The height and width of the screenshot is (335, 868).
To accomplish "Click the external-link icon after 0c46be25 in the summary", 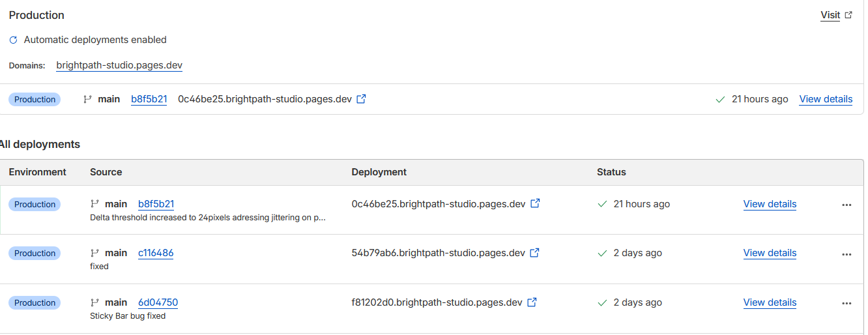I will (x=361, y=99).
